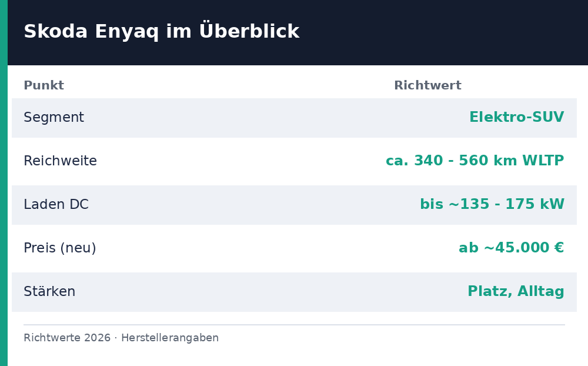Click the word 'Alltag' in the Stärken row

tap(541, 292)
